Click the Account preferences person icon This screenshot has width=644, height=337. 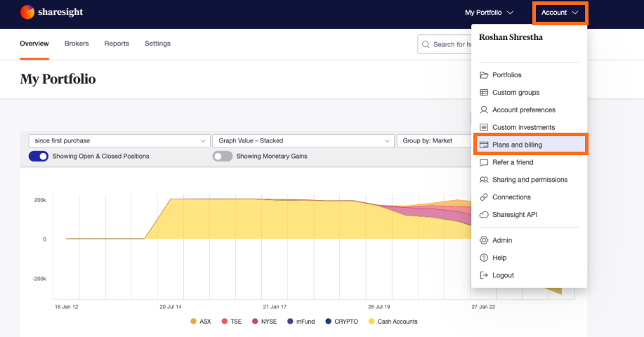[484, 110]
